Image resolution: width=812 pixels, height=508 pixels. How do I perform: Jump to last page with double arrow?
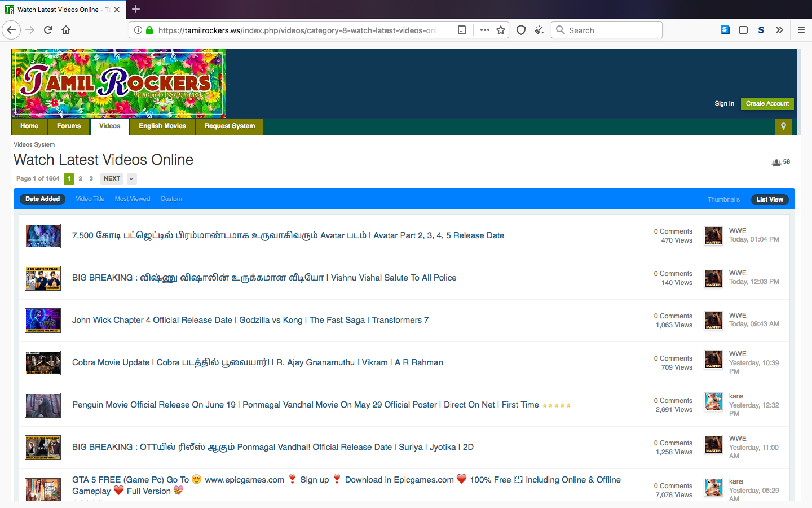point(131,178)
